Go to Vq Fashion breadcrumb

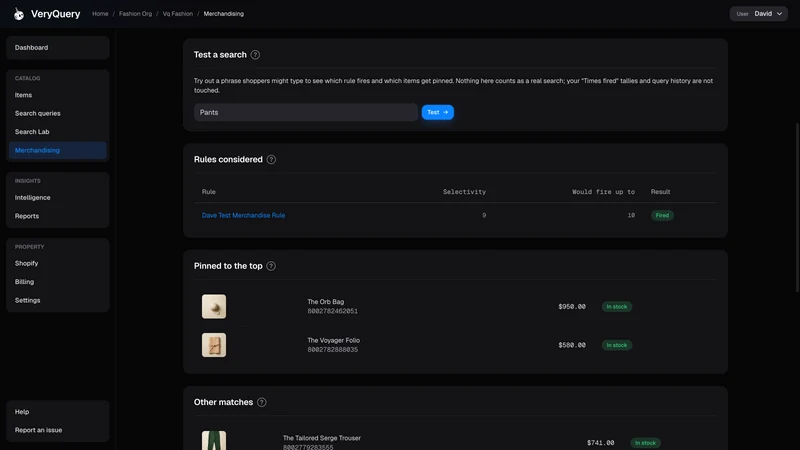pos(178,14)
